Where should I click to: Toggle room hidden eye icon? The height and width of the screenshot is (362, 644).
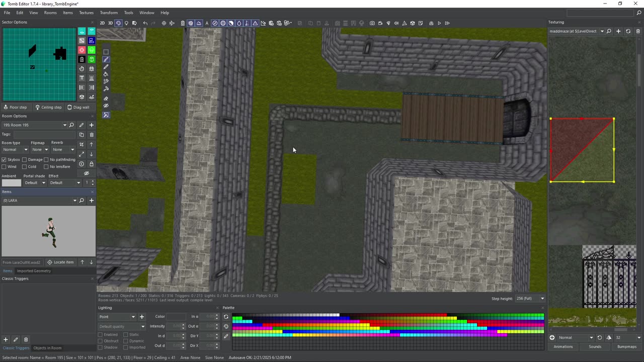click(86, 173)
